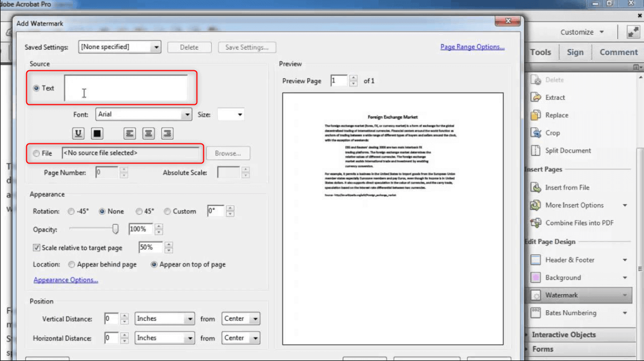
Task: Click the Bates Numbering icon
Action: [x=536, y=313]
